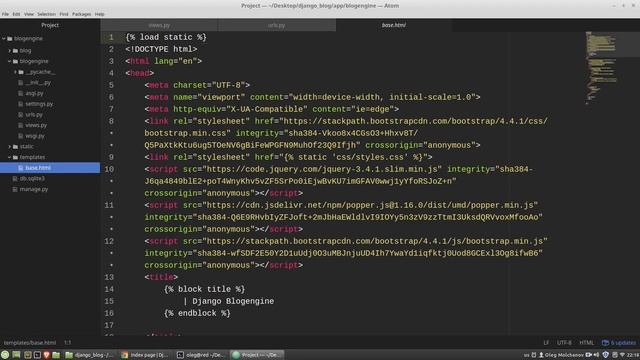Viewport: 640px width, 360px height.
Task: Open wsgi.py in the tree
Action: point(35,136)
